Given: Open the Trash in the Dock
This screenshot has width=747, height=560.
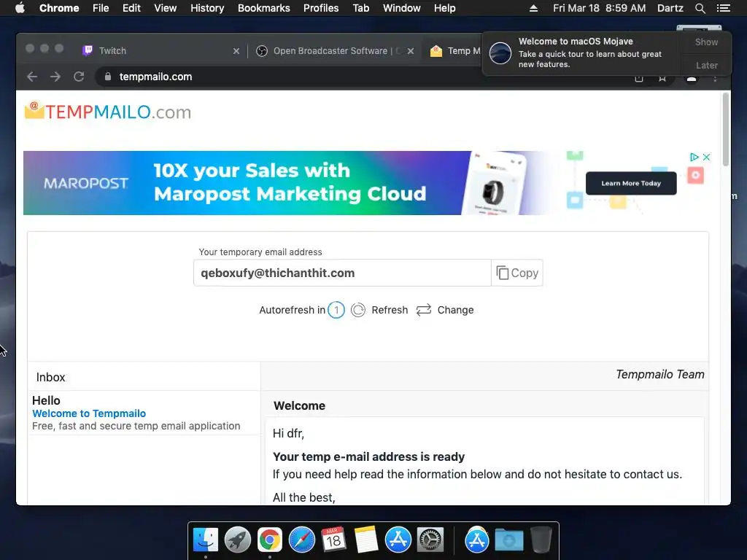Looking at the screenshot, I should pyautogui.click(x=541, y=540).
